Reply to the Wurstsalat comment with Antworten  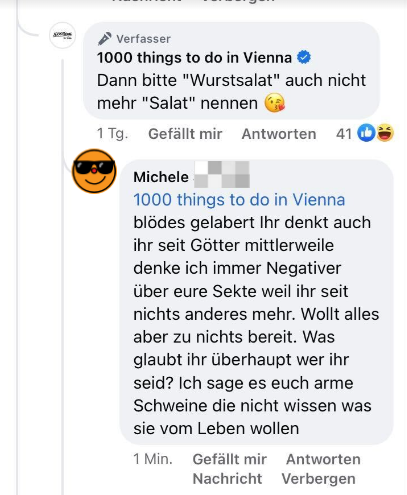click(279, 134)
